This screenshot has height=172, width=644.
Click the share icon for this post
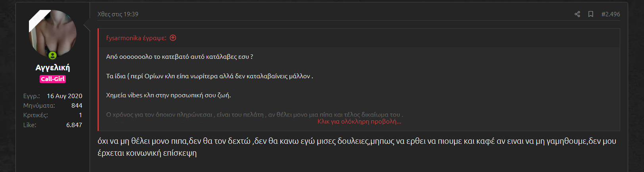577,14
